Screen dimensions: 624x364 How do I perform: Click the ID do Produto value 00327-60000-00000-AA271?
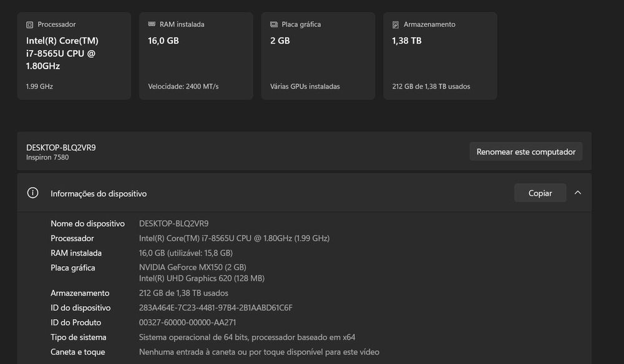(187, 323)
